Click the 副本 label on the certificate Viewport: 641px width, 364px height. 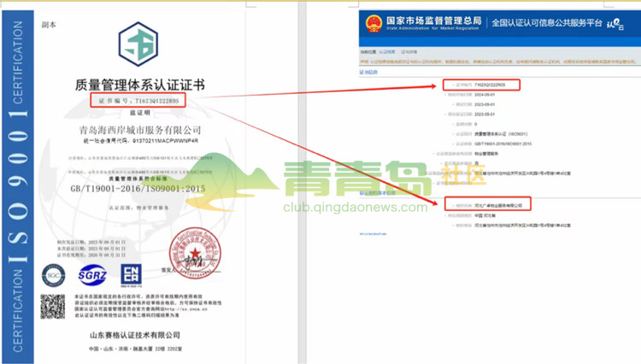click(x=49, y=25)
